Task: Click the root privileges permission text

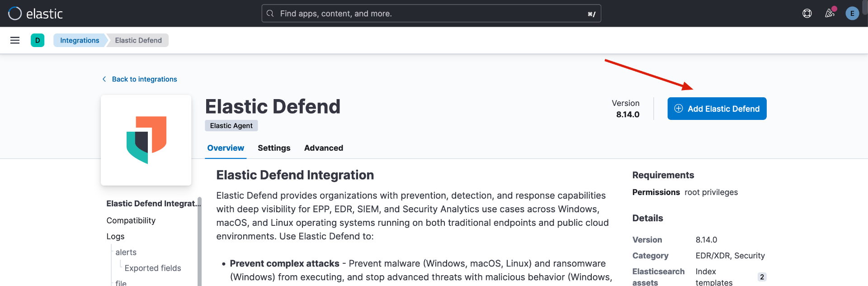Action: (711, 192)
